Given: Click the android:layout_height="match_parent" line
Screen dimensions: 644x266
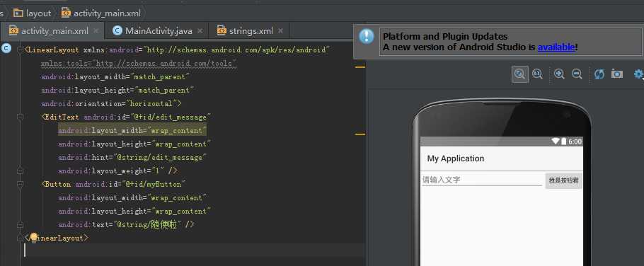Looking at the screenshot, I should 117,90.
